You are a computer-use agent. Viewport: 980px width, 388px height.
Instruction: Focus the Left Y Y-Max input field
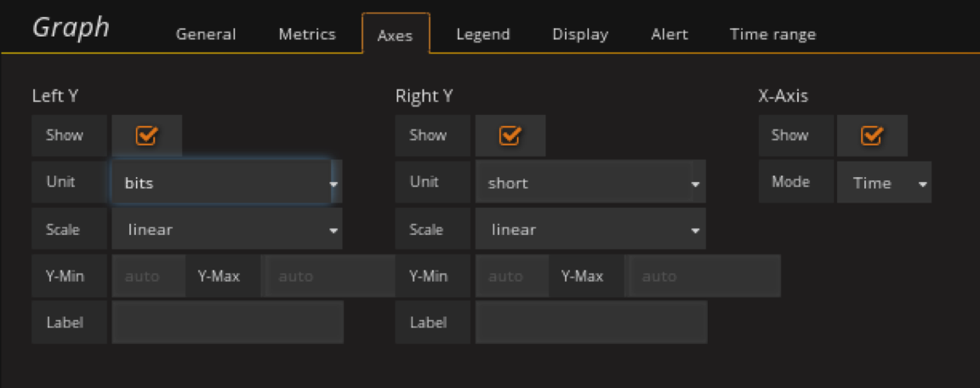[x=329, y=277]
